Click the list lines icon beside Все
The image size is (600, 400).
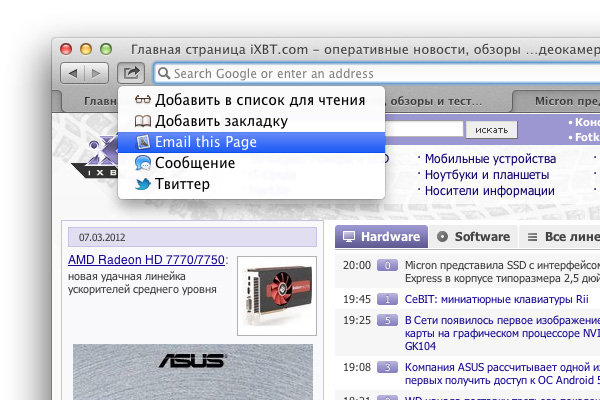tap(532, 237)
